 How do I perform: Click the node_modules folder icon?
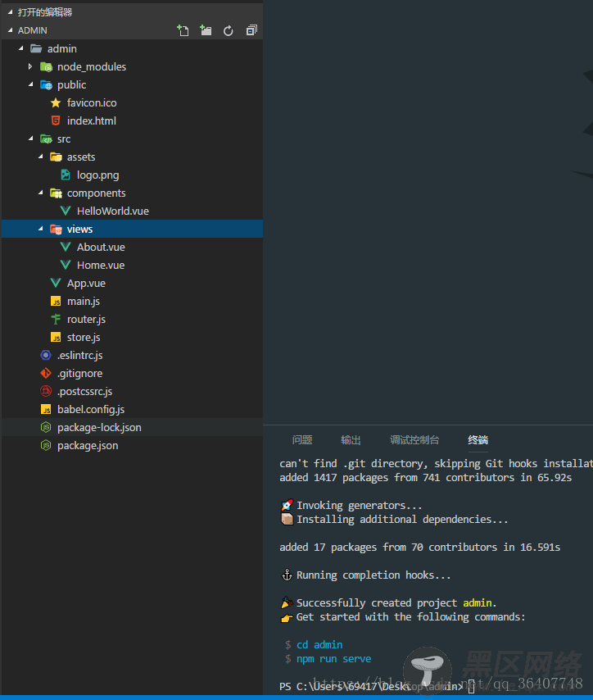pyautogui.click(x=46, y=67)
